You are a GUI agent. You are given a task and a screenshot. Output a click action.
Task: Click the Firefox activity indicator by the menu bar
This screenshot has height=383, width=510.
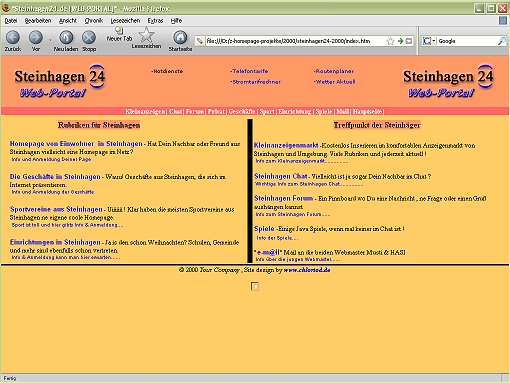[503, 21]
